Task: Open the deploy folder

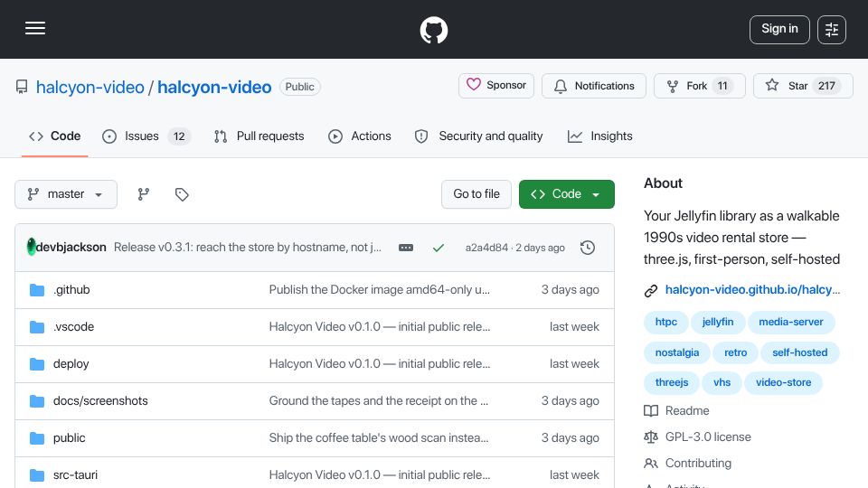Action: click(71, 364)
